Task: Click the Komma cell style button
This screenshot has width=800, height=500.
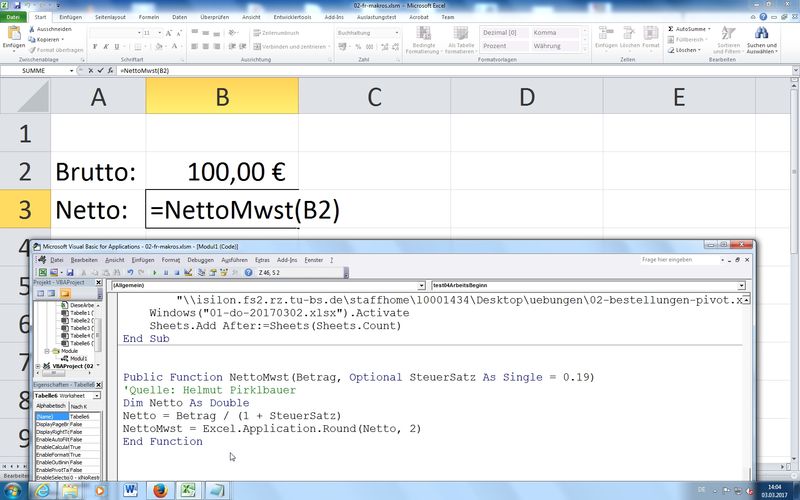Action: (x=555, y=33)
